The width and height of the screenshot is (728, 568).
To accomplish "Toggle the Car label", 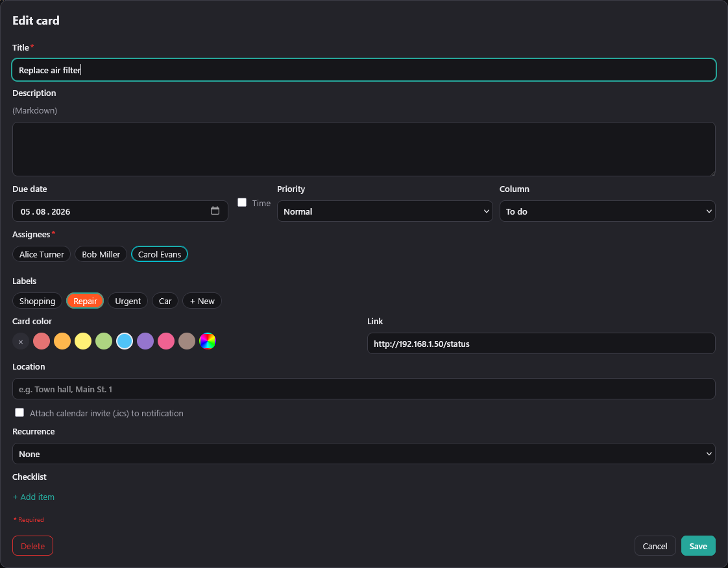I will 165,301.
